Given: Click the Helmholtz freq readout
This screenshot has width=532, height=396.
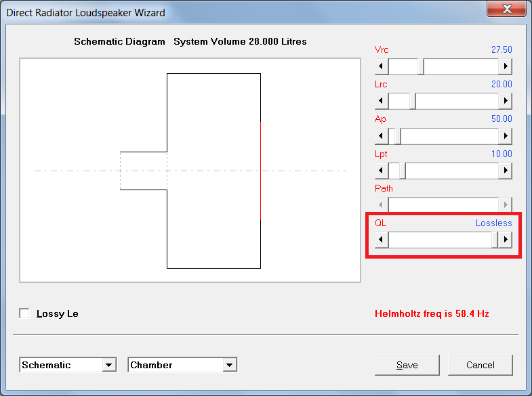Looking at the screenshot, I should tap(432, 313).
